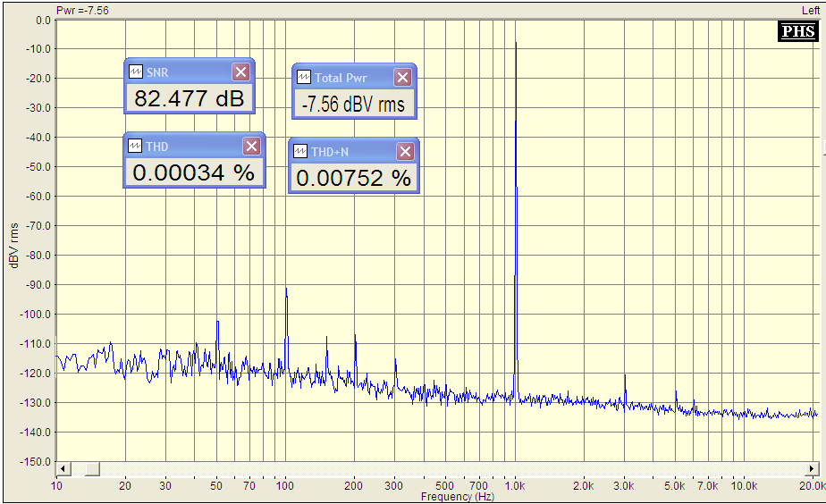Viewport: 826px width, 504px height.
Task: Click the 3.0k frequency axis tick label
Action: coord(624,485)
